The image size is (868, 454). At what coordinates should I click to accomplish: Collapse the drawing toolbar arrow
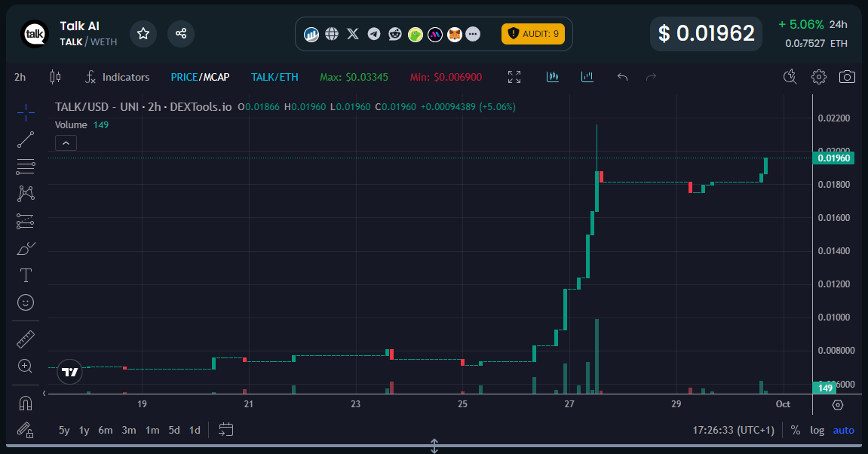(44, 393)
